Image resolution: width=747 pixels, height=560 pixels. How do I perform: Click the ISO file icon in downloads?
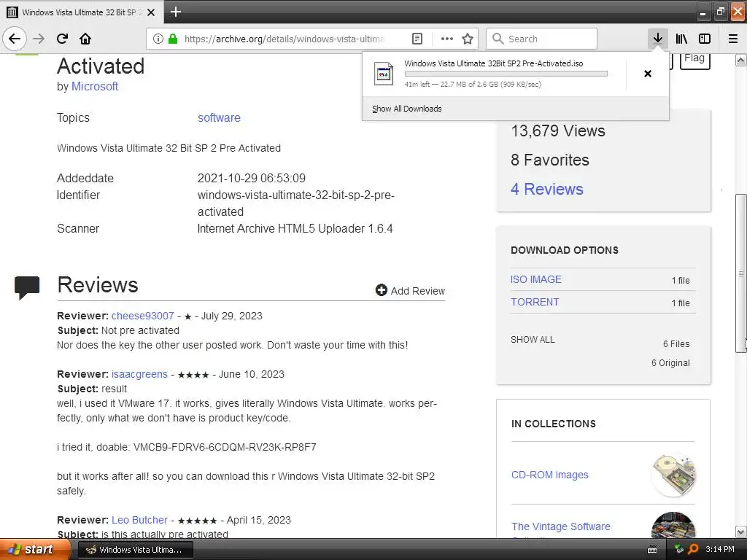click(384, 74)
